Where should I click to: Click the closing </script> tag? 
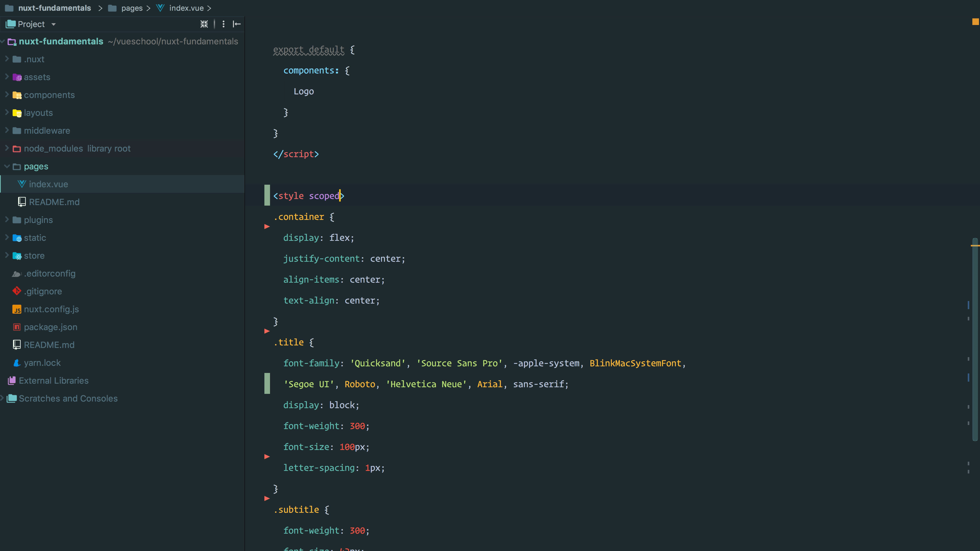pyautogui.click(x=296, y=154)
